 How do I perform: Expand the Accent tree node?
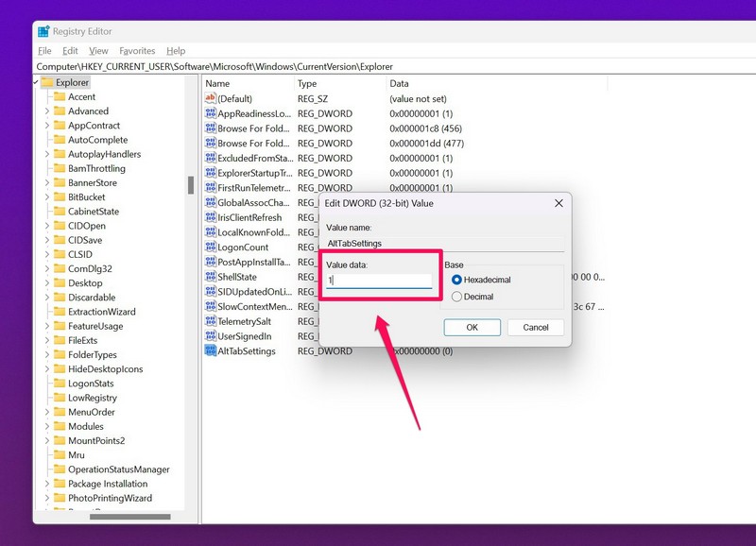click(x=47, y=97)
